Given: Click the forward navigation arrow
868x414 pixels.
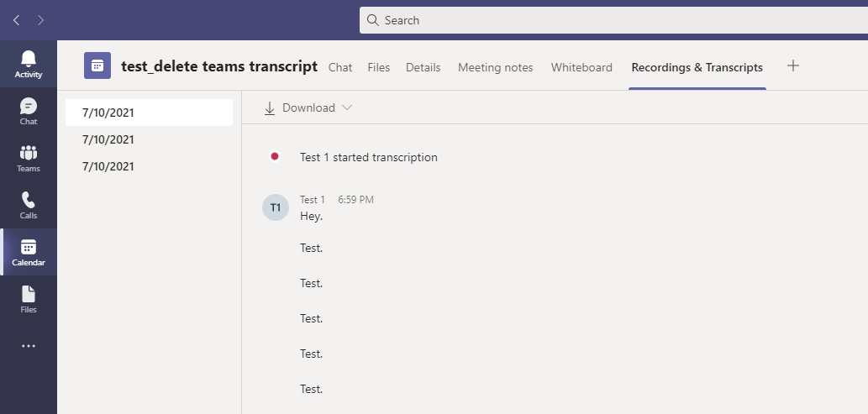Looking at the screenshot, I should pyautogui.click(x=41, y=20).
